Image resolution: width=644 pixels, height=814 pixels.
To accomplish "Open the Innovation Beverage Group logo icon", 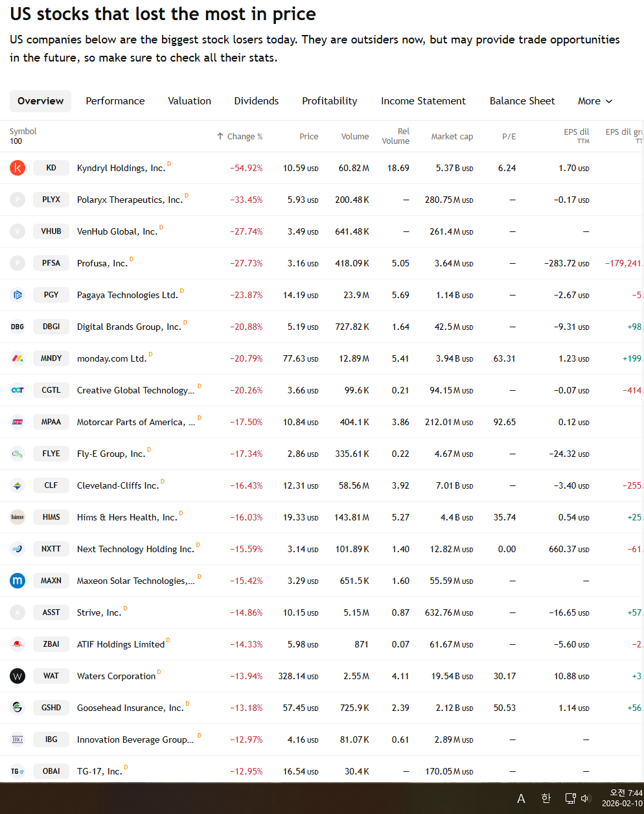I will tap(17, 739).
